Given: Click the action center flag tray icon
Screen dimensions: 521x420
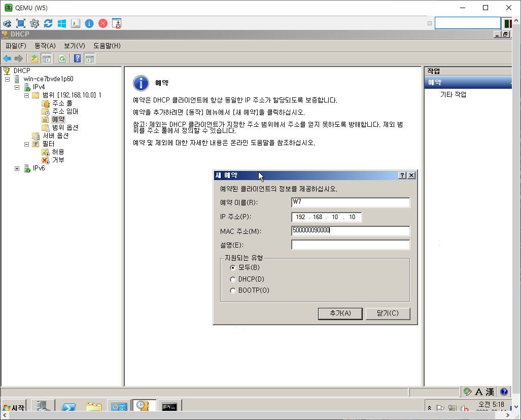Looking at the screenshot, I should [440, 408].
